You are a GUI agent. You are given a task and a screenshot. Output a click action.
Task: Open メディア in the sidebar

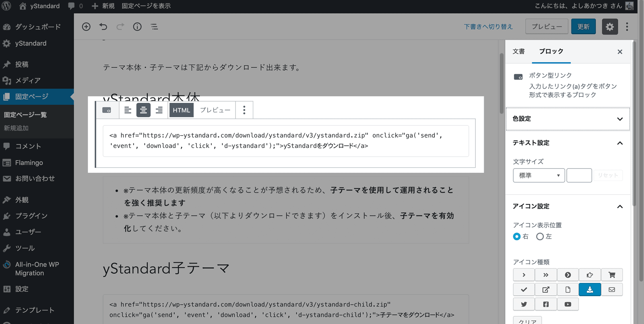pyautogui.click(x=37, y=81)
